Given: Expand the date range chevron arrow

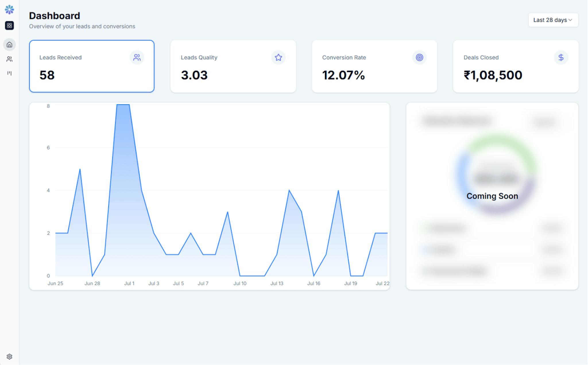Looking at the screenshot, I should pos(570,20).
